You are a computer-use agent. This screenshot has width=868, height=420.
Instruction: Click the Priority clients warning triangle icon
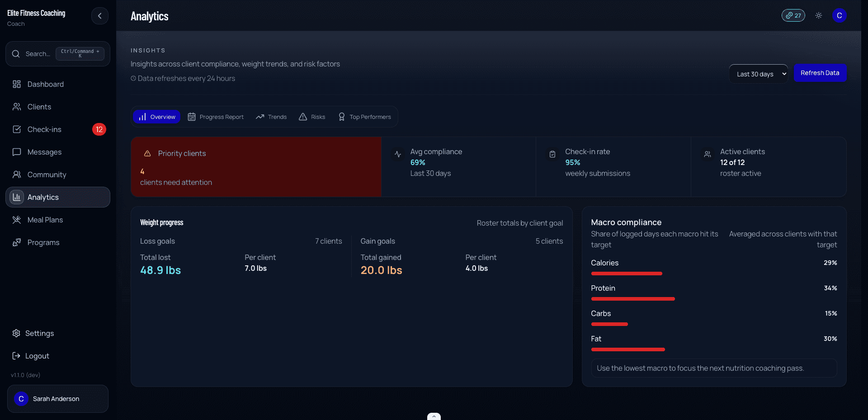(x=147, y=154)
